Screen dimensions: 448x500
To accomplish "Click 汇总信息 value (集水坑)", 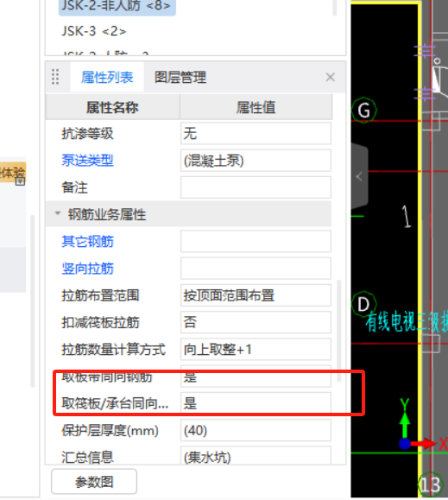I will click(256, 456).
